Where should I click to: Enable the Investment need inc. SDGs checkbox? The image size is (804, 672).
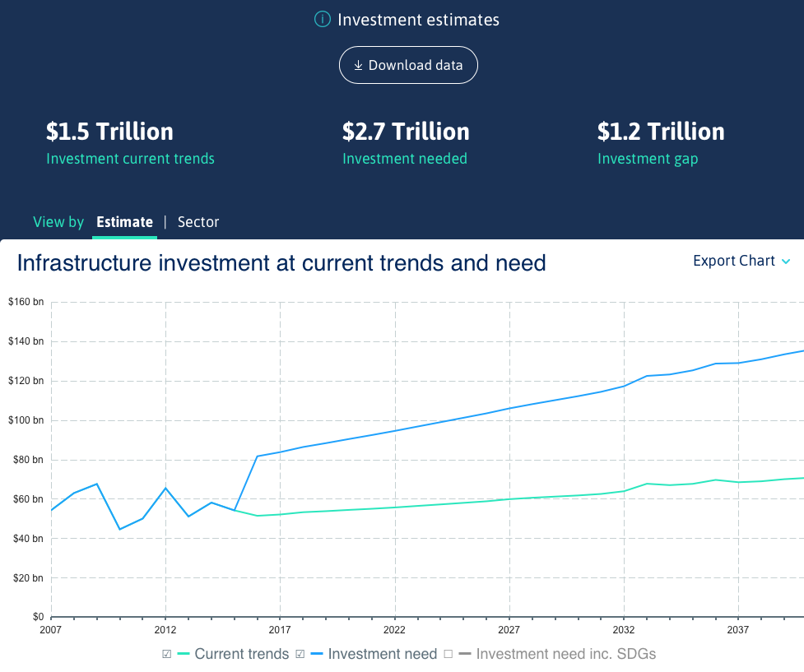[x=448, y=654]
